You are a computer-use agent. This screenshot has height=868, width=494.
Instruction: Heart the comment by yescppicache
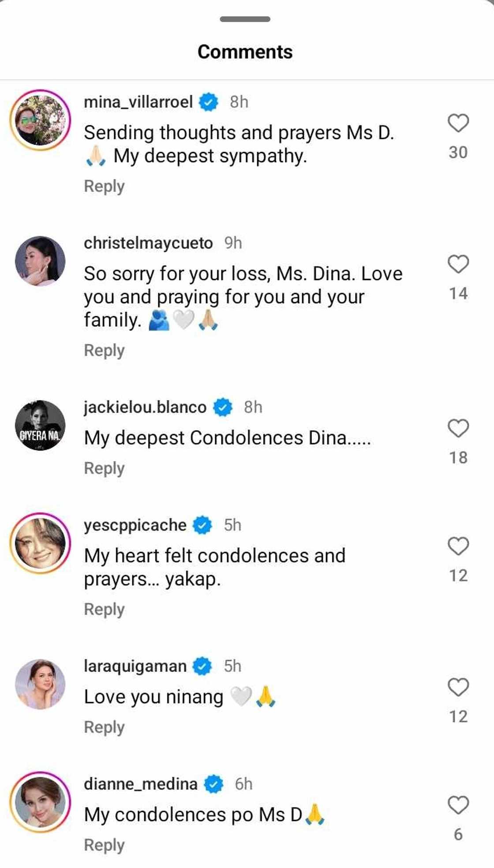(x=458, y=546)
